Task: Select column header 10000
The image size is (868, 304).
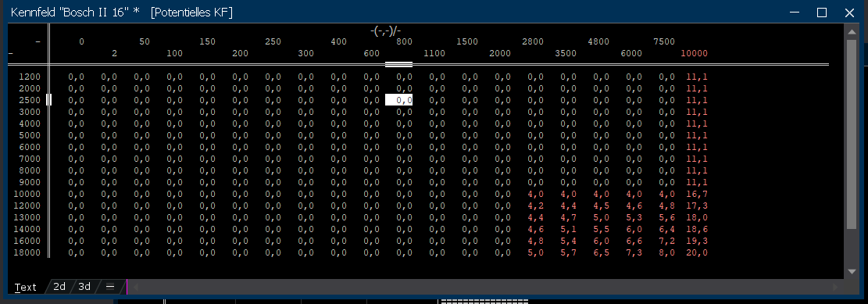Action: (695, 53)
